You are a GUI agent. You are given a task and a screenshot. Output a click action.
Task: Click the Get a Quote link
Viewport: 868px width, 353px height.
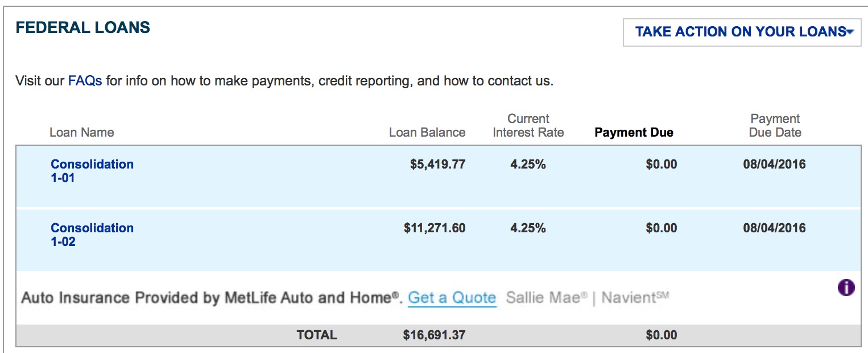point(452,298)
